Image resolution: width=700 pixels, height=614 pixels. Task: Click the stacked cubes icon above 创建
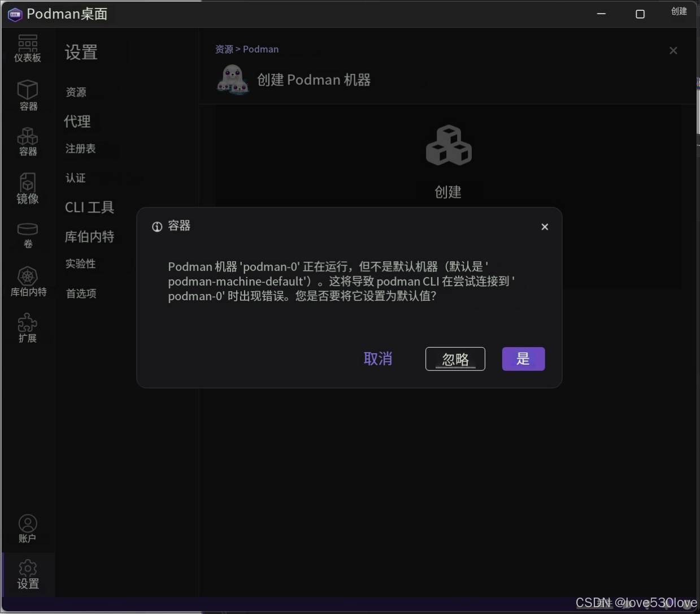point(449,145)
